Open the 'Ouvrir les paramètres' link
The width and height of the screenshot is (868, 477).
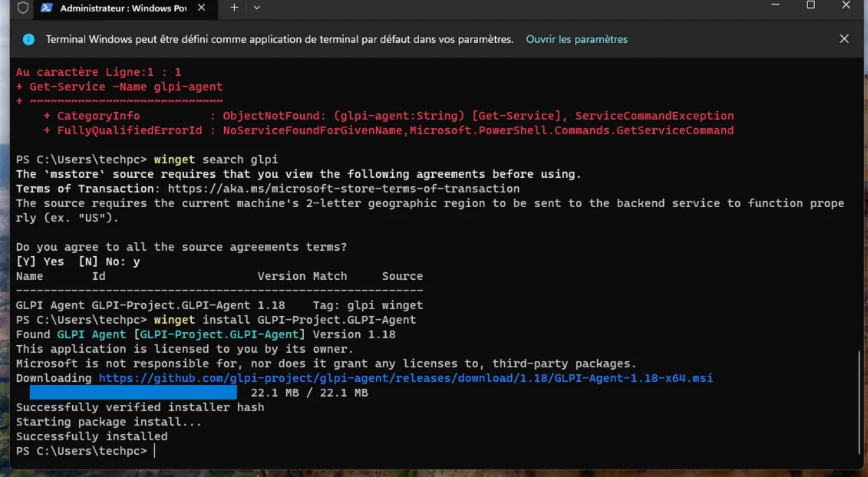pyautogui.click(x=576, y=39)
